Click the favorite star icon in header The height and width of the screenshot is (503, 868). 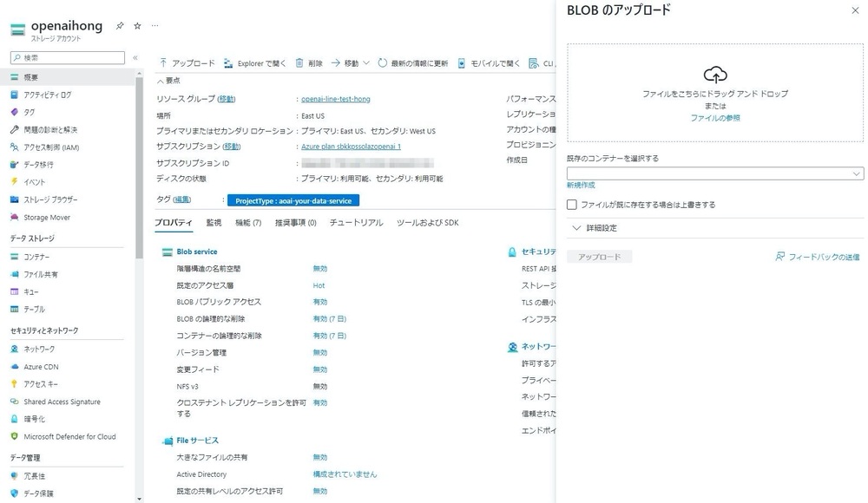click(x=137, y=26)
